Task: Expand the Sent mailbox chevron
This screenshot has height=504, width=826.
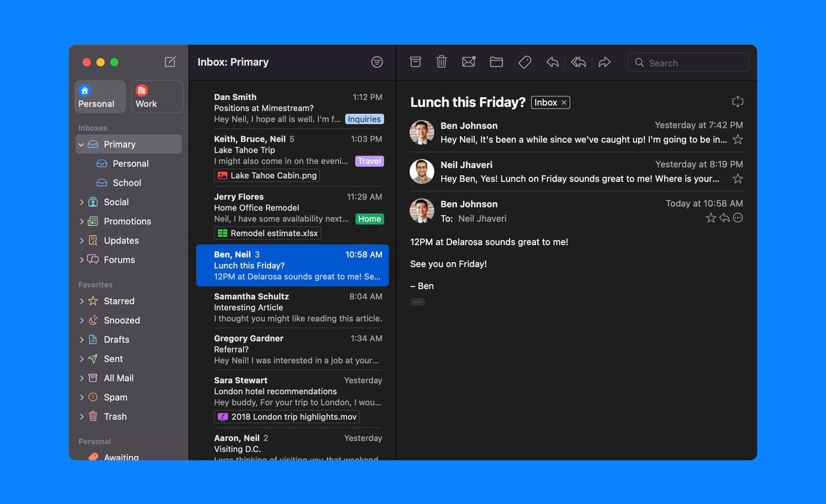Action: (81, 358)
